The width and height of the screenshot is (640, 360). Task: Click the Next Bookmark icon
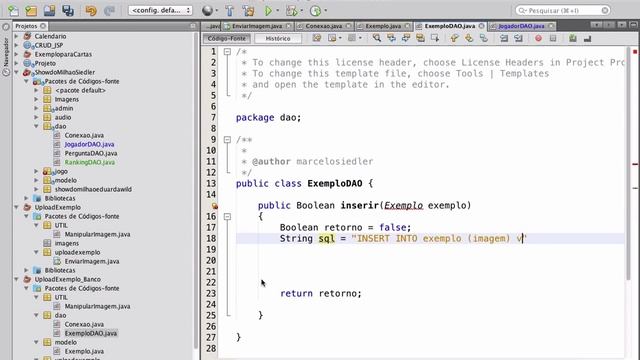click(469, 38)
